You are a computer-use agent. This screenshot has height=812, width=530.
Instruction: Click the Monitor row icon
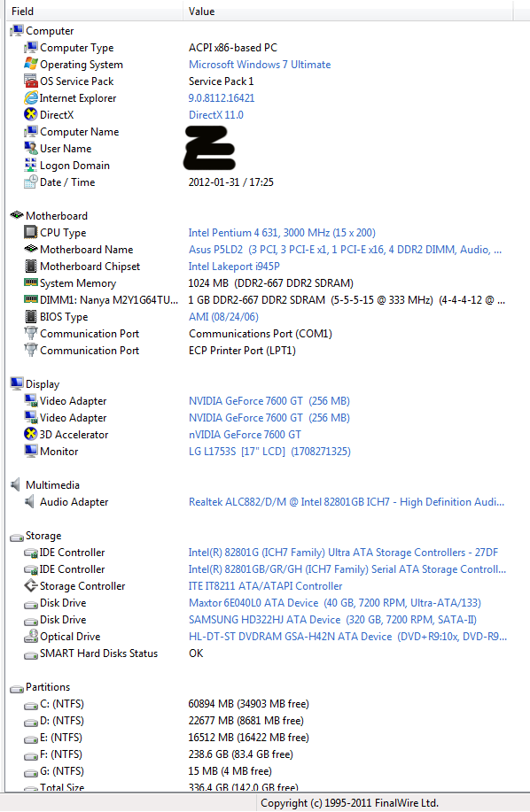(30, 451)
